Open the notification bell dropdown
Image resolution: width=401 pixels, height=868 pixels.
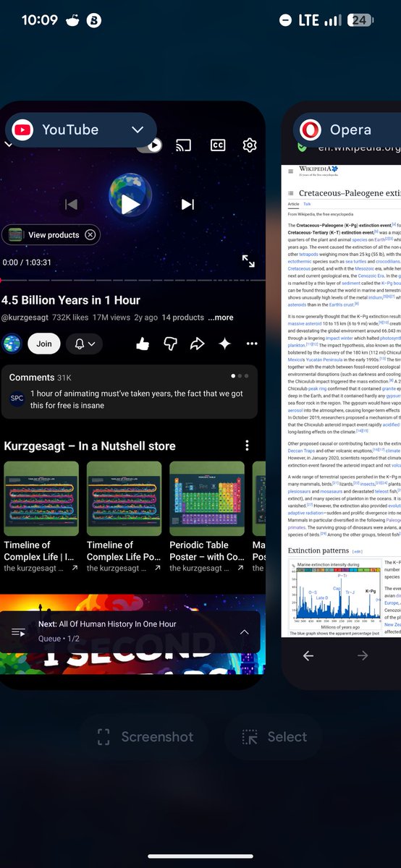pyautogui.click(x=84, y=344)
